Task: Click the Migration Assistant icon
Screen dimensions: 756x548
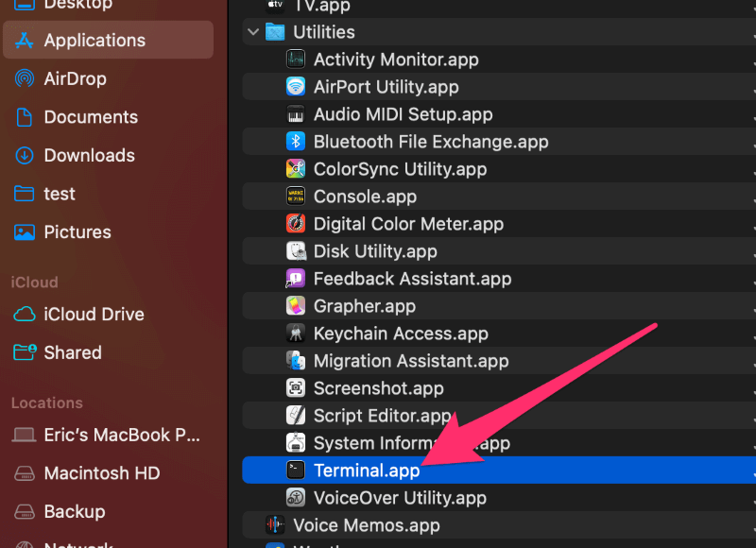Action: 296,361
